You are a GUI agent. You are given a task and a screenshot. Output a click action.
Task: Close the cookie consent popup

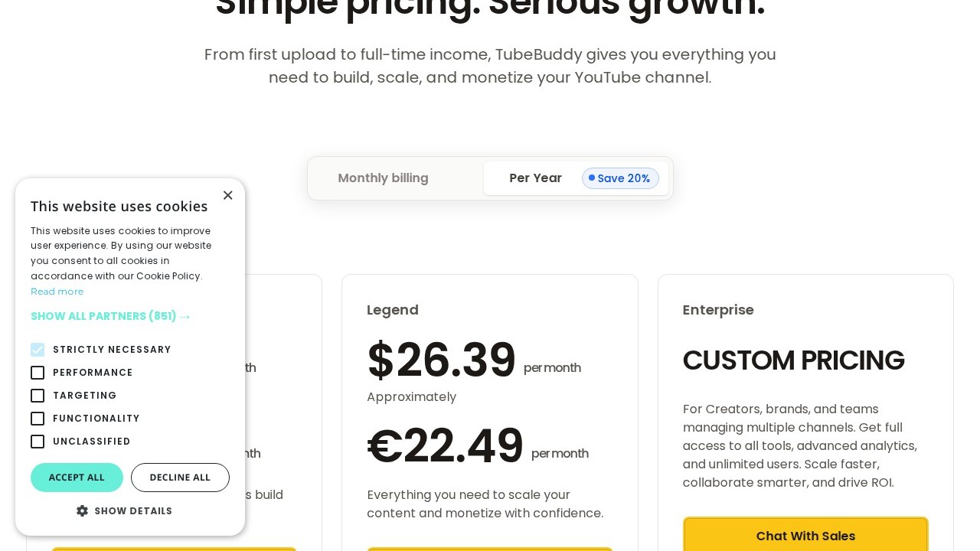click(x=227, y=195)
